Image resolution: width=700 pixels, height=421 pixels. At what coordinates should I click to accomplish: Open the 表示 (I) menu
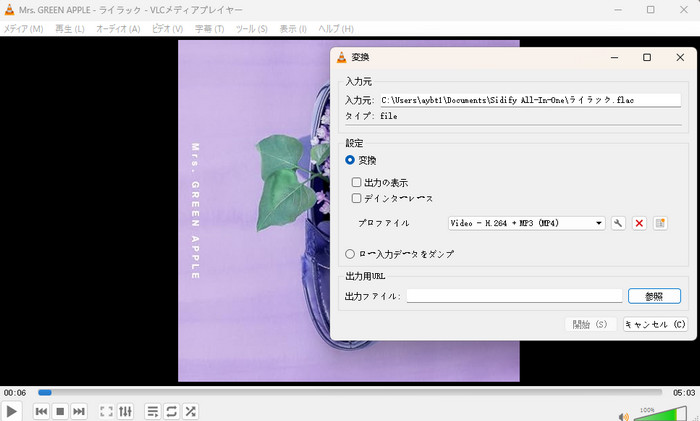(293, 29)
